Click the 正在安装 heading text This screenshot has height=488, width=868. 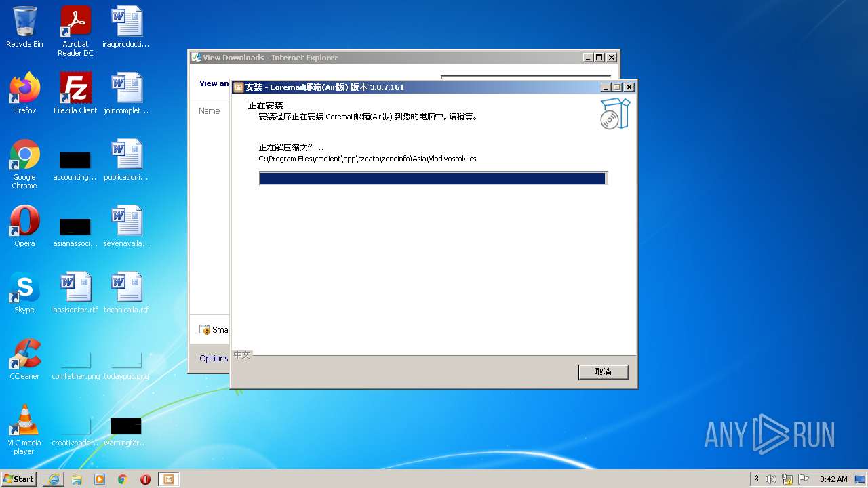[x=265, y=106]
